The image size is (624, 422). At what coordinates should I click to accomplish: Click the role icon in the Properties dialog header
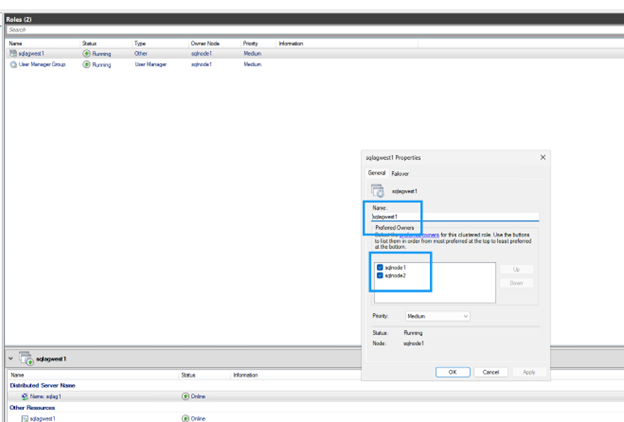(378, 191)
